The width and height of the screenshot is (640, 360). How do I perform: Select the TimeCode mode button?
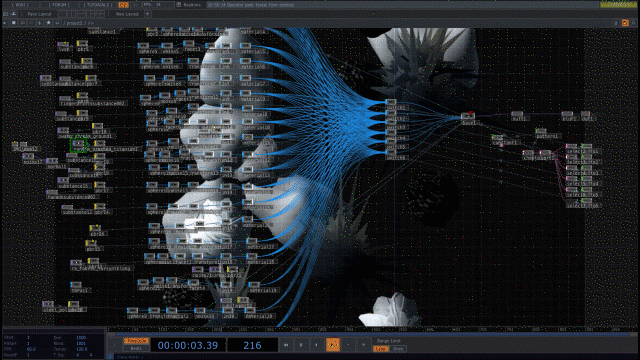click(x=136, y=341)
